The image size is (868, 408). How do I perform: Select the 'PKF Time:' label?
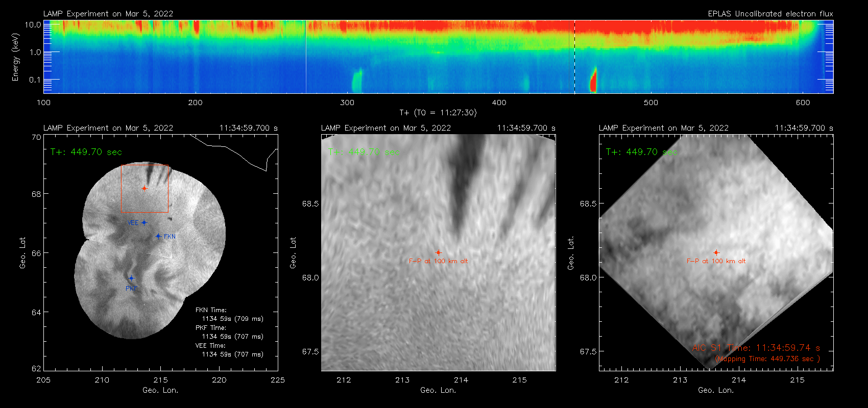pyautogui.click(x=211, y=328)
